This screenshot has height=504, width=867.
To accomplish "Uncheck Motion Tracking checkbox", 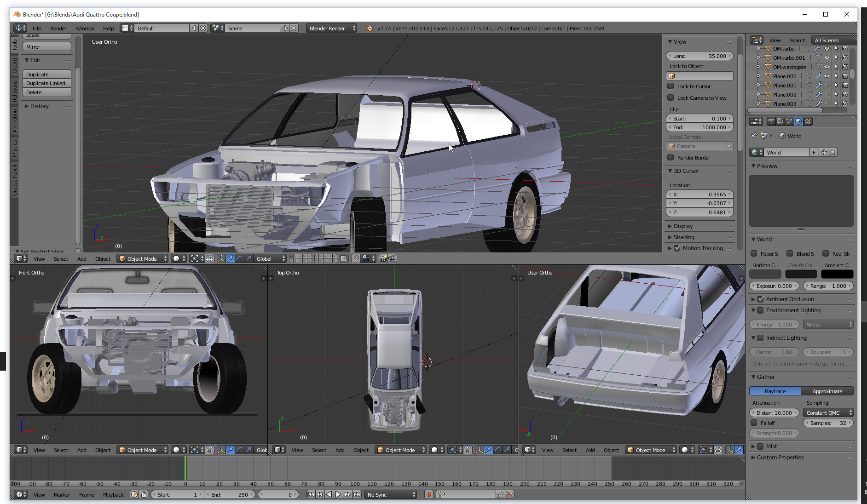I will click(x=677, y=248).
